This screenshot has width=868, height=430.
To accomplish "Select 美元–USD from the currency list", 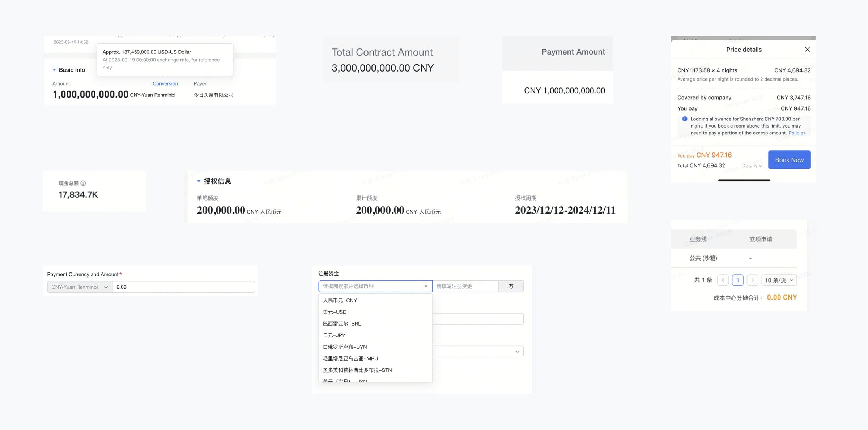I will click(x=335, y=312).
